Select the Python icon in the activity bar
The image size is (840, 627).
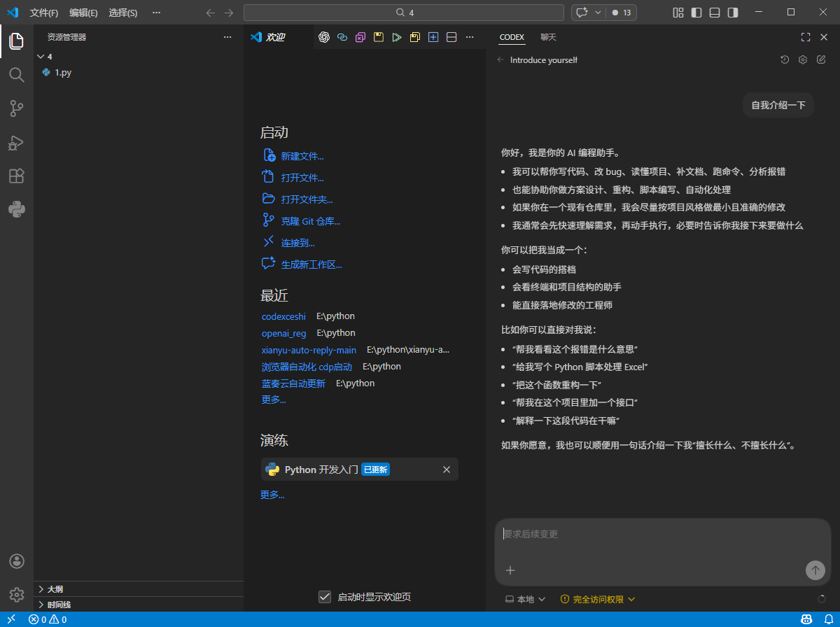[16, 209]
